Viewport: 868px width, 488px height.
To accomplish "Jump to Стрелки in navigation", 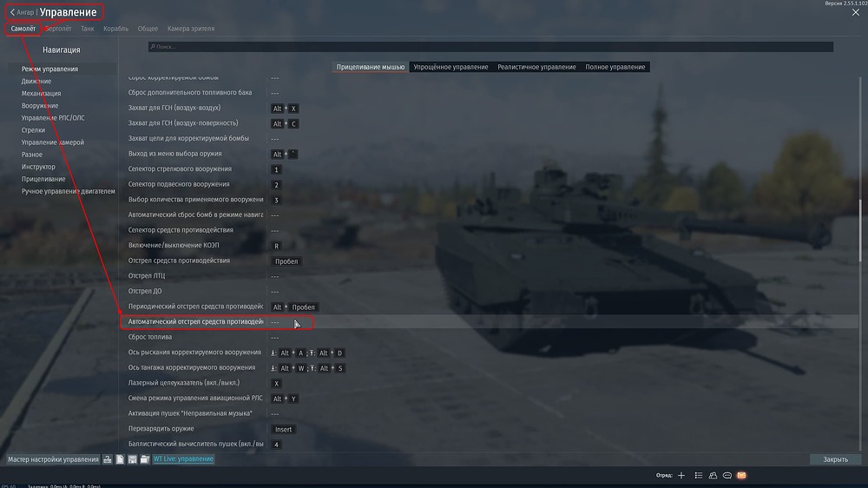I will pyautogui.click(x=33, y=130).
